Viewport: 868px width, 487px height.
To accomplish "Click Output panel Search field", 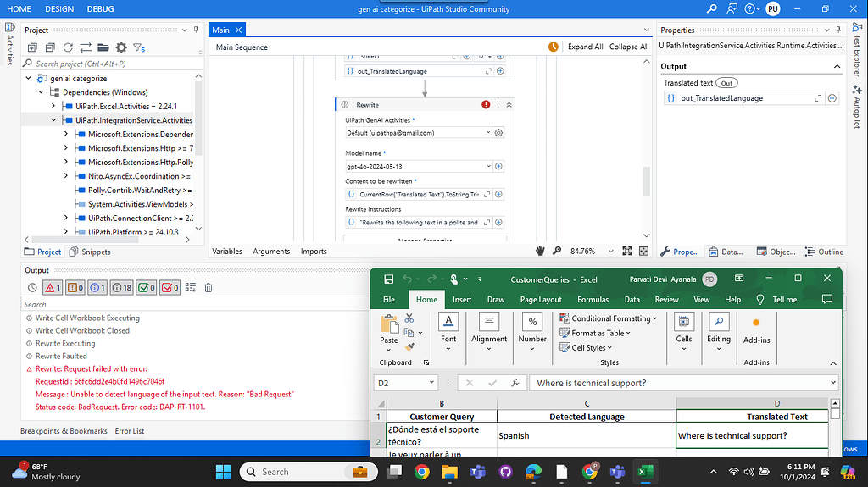I will (194, 304).
